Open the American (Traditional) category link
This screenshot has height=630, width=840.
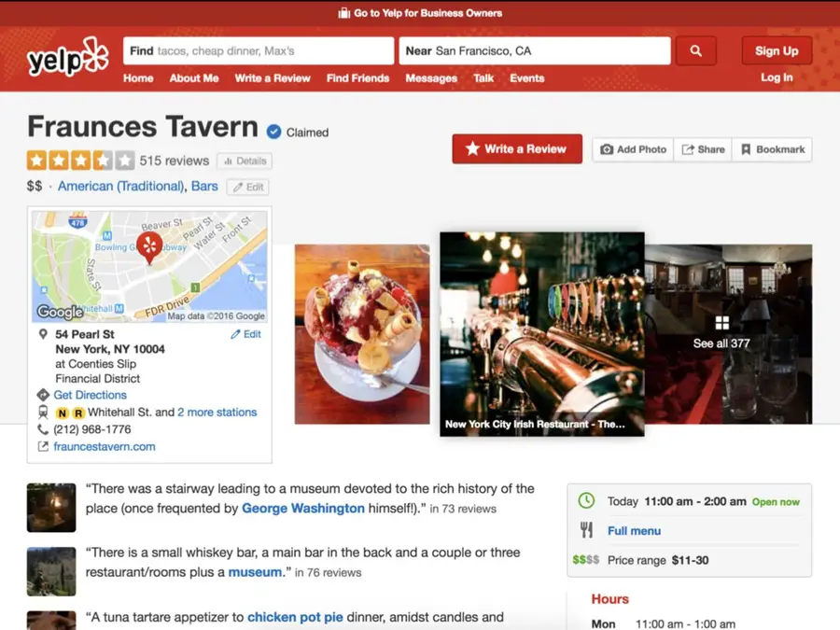coord(121,186)
